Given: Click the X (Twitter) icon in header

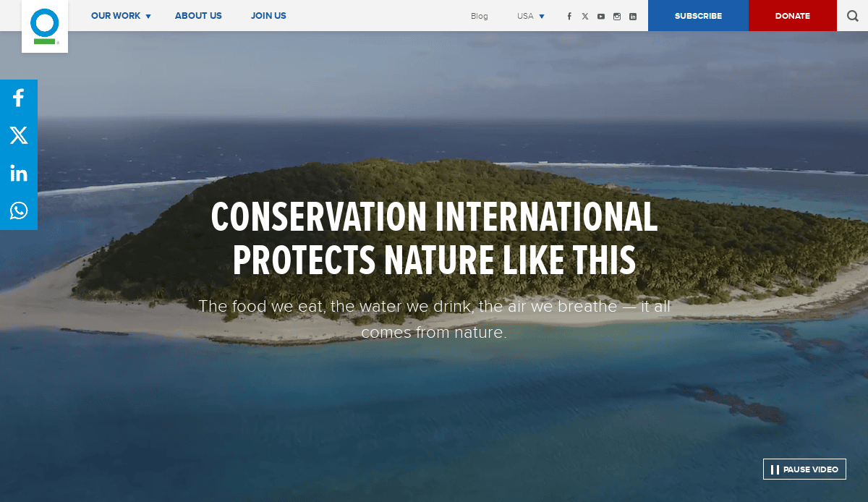Looking at the screenshot, I should click(x=585, y=15).
